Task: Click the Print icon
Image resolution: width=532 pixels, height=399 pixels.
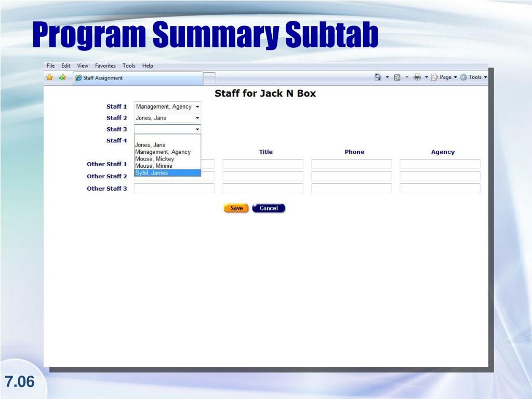Action: 417,77
